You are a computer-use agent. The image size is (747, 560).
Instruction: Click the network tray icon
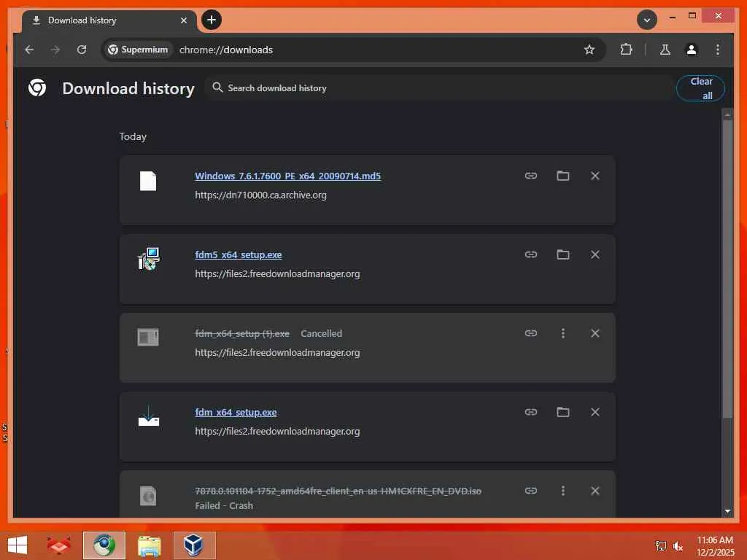point(660,546)
